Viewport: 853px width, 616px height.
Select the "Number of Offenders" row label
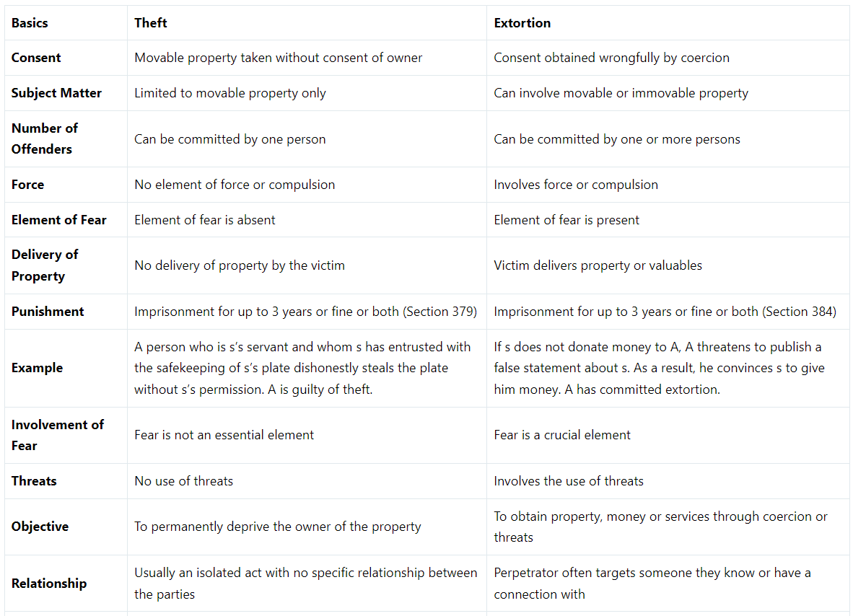coord(45,138)
